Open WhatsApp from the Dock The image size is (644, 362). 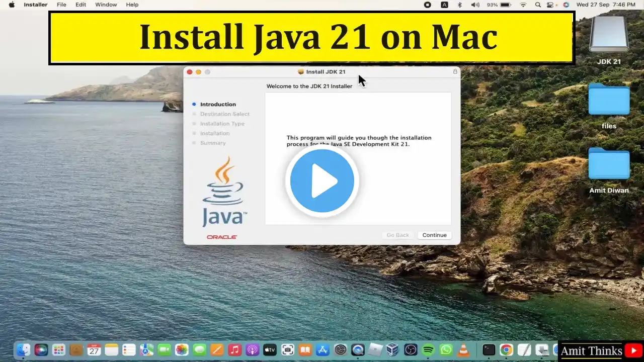(446, 350)
